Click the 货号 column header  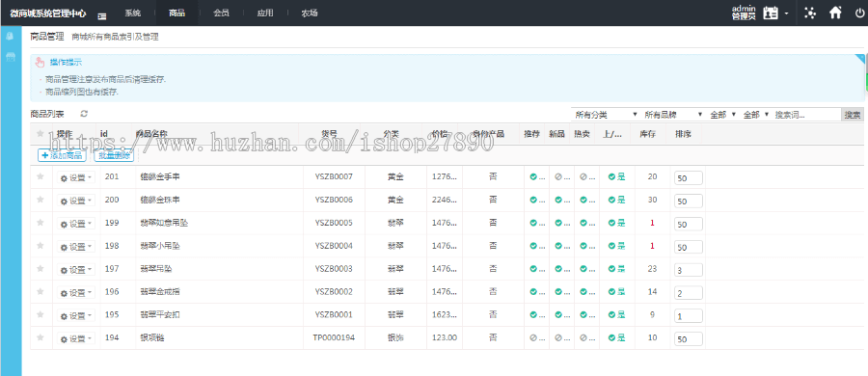[x=330, y=133]
